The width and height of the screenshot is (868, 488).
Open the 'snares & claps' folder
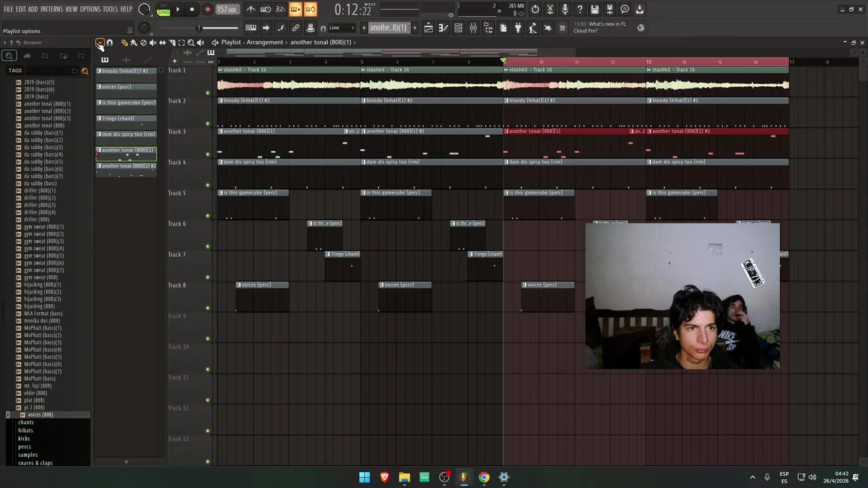(35, 463)
